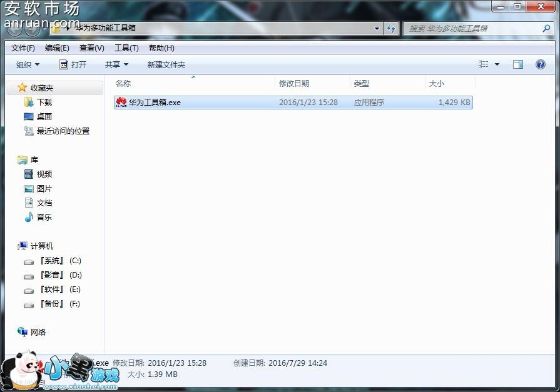The image size is (560, 392).
Task: Click the change view icon
Action: (483, 64)
